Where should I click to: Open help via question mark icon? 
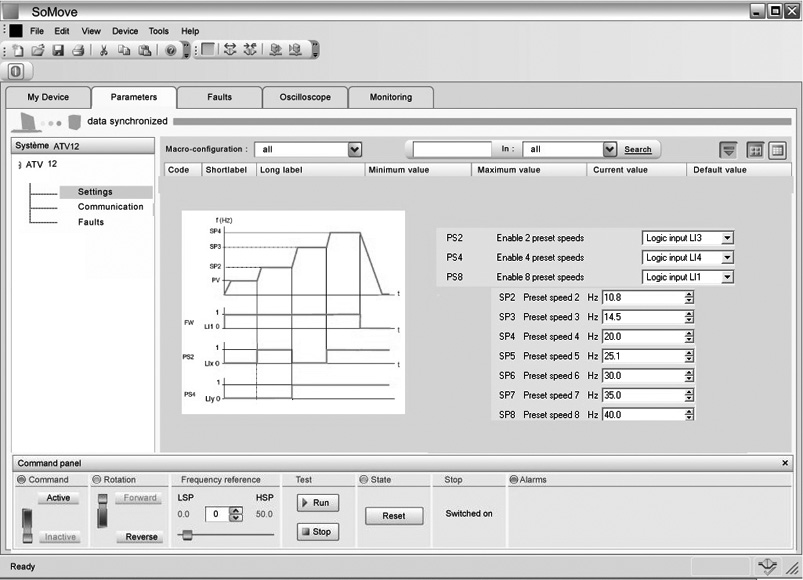coord(171,50)
